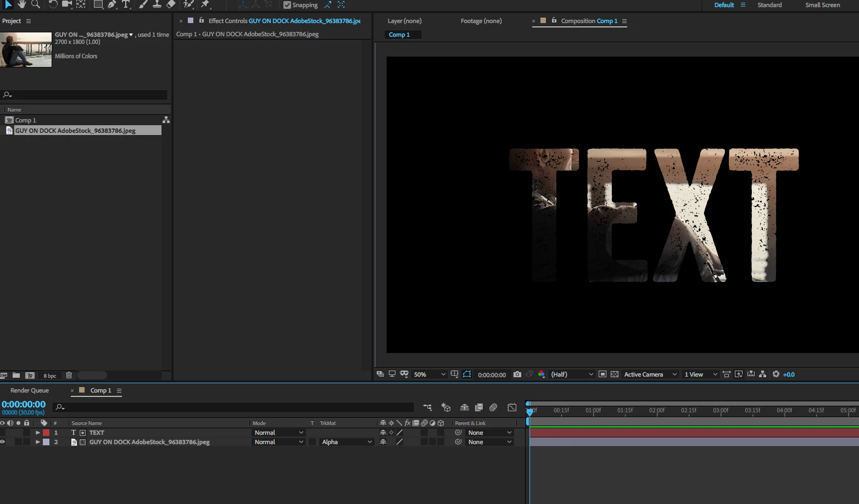The width and height of the screenshot is (859, 504).
Task: Switch to the Layer (none) tab
Action: [405, 21]
